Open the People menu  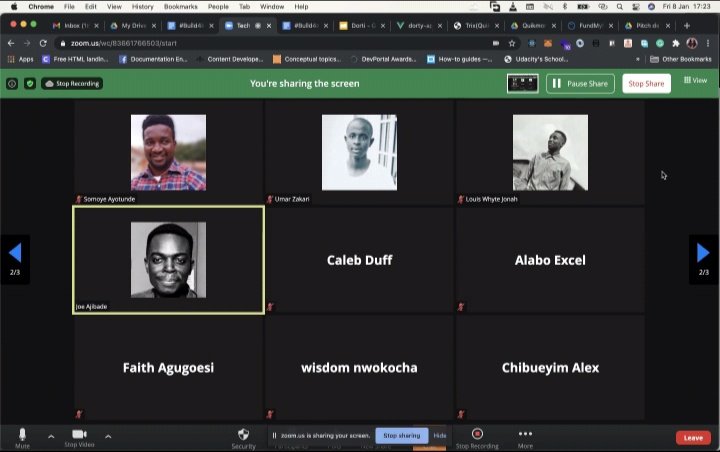click(218, 6)
